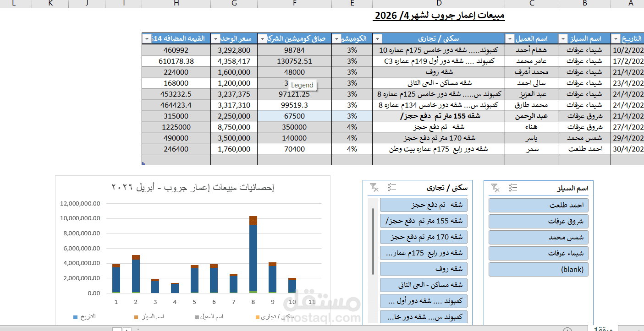Viewport: 644px width, 331px height.
Task: Select slicer item شقه تم دفع حجز
Action: 424,205
